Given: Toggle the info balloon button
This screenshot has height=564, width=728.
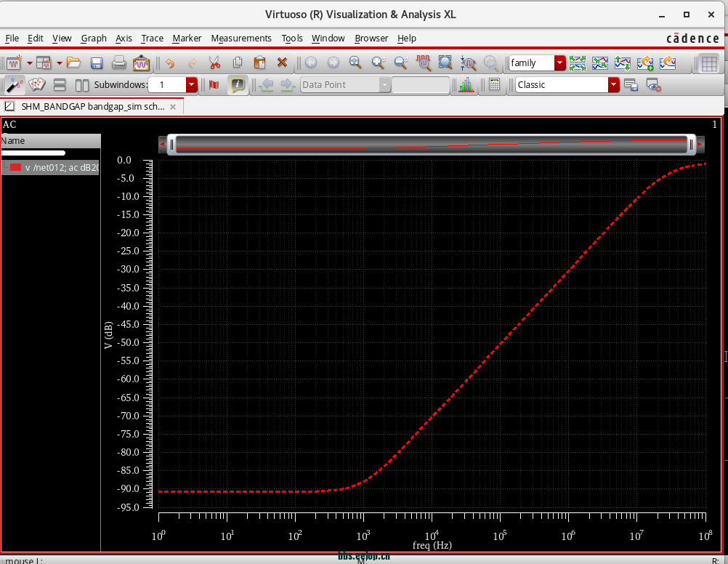Looking at the screenshot, I should 238,84.
